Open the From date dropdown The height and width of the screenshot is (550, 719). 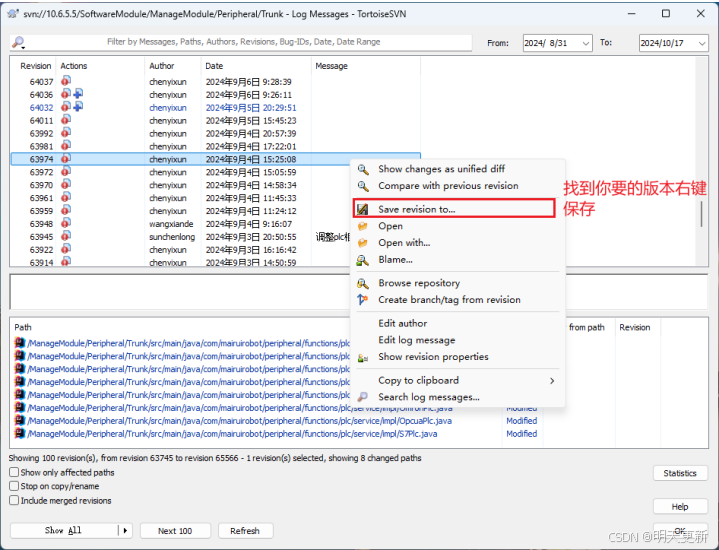586,43
